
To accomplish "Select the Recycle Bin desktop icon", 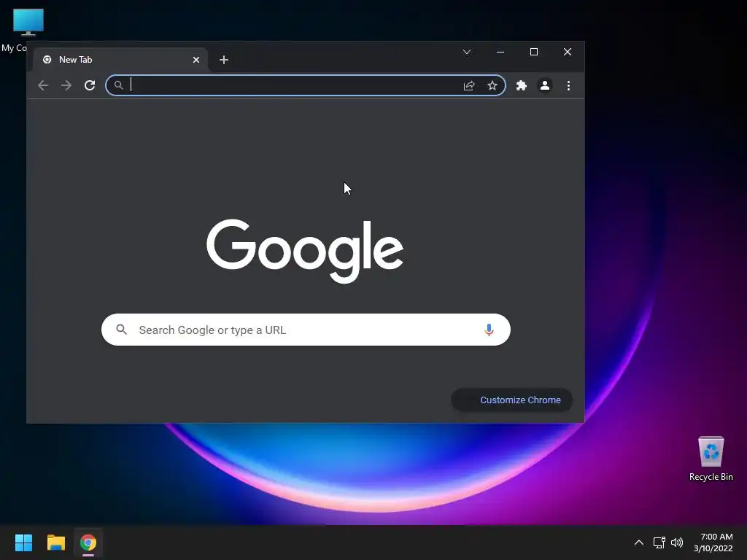I will point(711,458).
